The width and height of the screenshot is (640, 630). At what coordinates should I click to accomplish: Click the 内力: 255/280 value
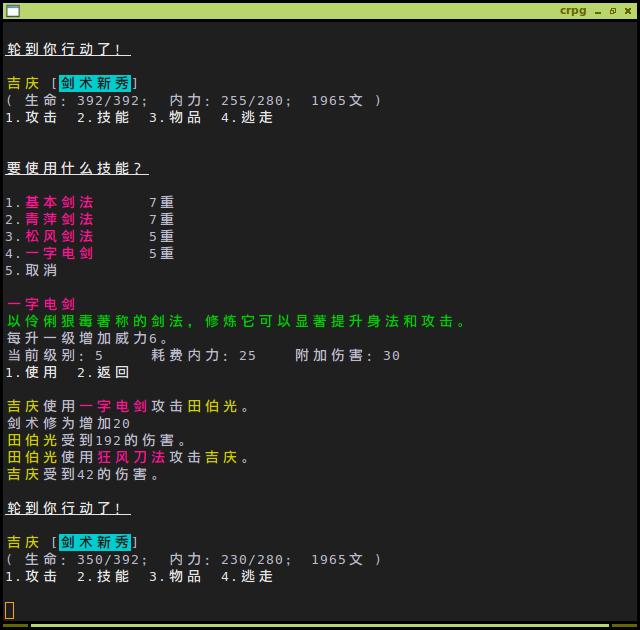tap(230, 100)
